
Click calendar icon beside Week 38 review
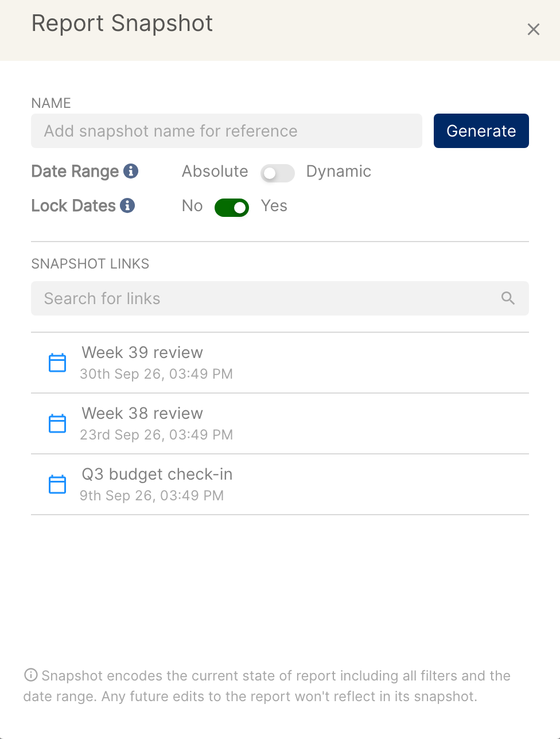(57, 423)
